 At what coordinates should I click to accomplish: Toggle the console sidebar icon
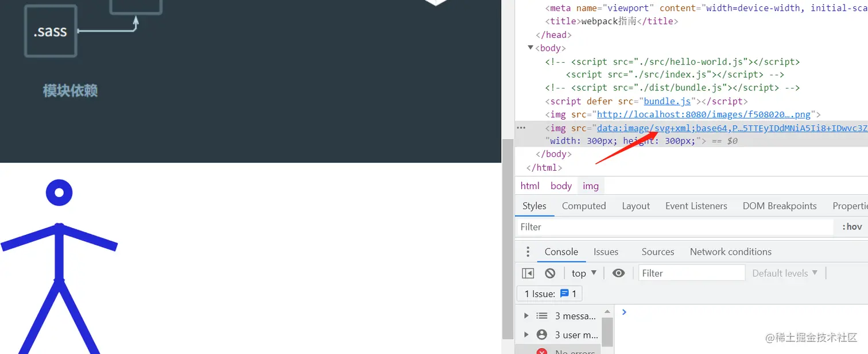528,273
